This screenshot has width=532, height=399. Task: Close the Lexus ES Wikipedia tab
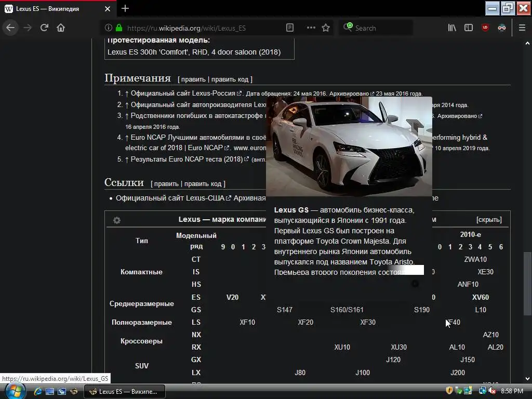tap(108, 9)
